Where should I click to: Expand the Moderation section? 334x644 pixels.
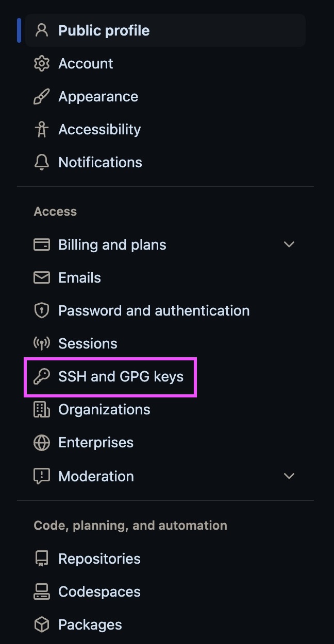tap(289, 476)
